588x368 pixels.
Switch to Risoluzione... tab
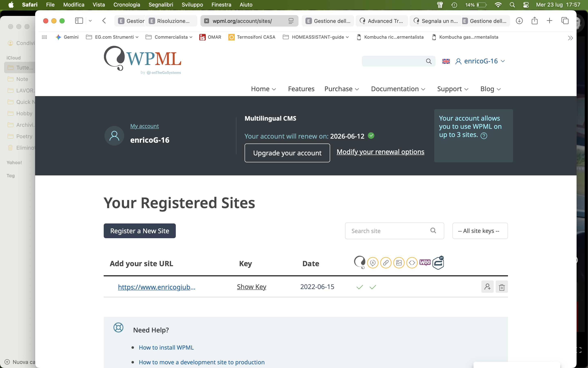coord(171,21)
